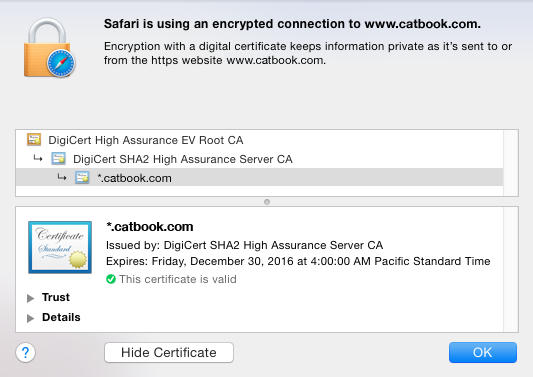Open help with the question mark button
533x377 pixels.
[x=25, y=353]
